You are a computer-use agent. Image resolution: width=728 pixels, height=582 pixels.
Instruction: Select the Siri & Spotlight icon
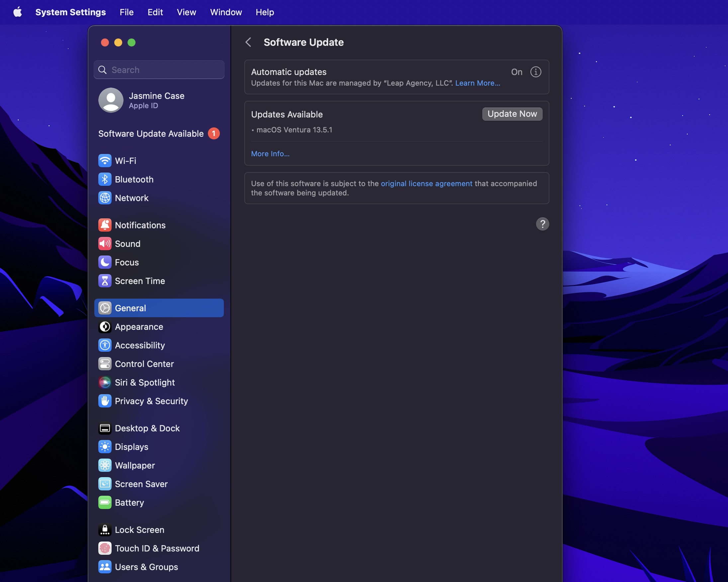(105, 382)
